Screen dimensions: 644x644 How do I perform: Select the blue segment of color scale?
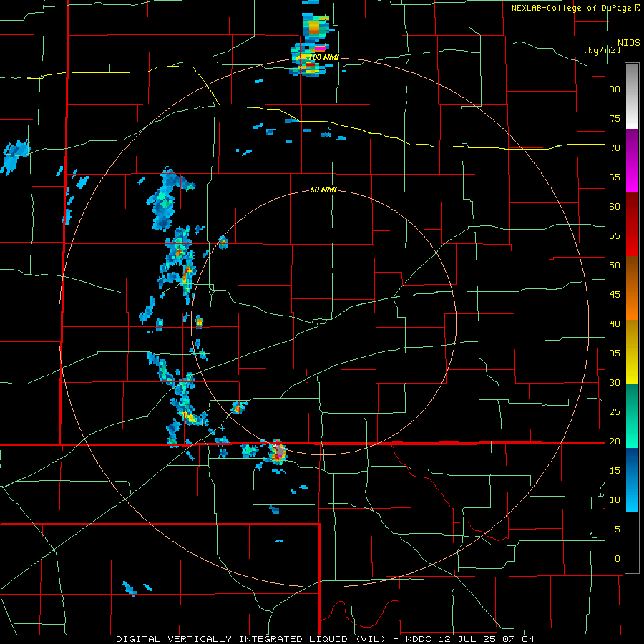click(x=632, y=479)
